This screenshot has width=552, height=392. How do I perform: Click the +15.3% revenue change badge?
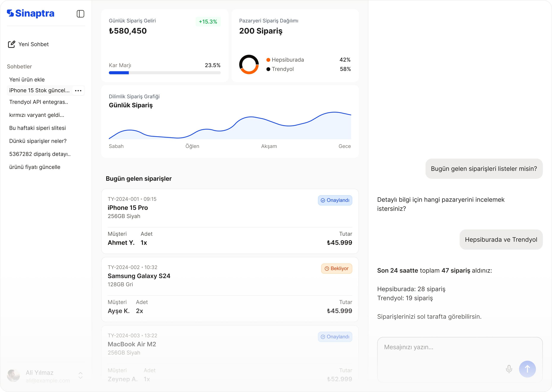point(208,22)
